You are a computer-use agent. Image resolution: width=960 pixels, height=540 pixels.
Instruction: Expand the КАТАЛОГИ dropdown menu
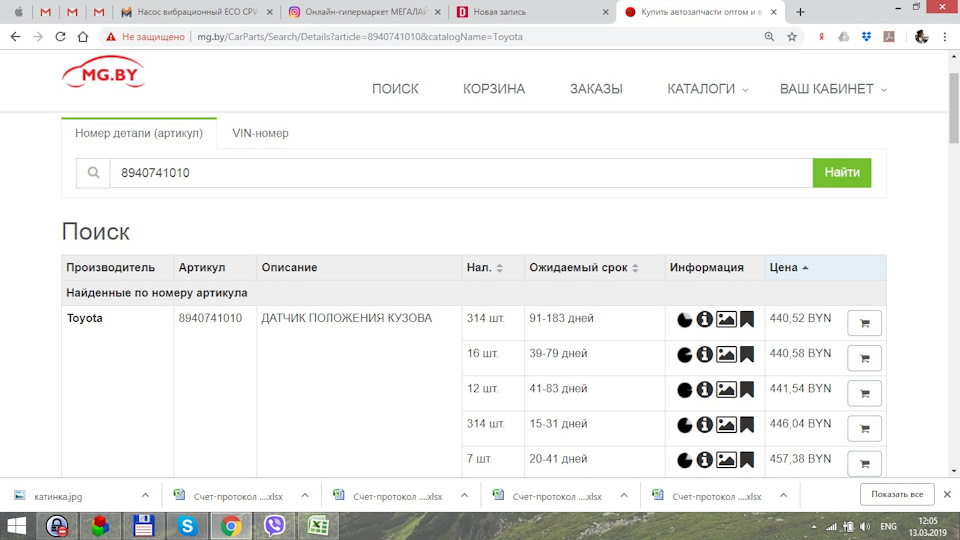(x=707, y=89)
